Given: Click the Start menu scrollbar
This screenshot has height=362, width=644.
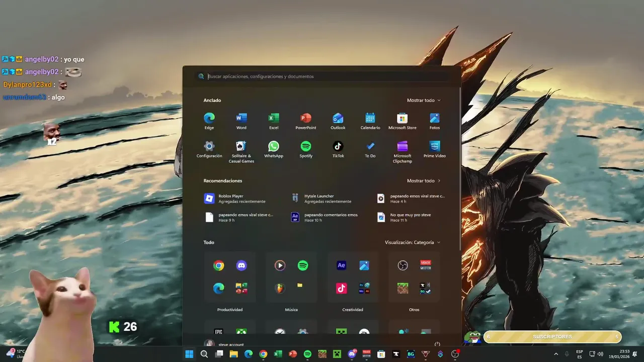Looking at the screenshot, I should coord(460,168).
